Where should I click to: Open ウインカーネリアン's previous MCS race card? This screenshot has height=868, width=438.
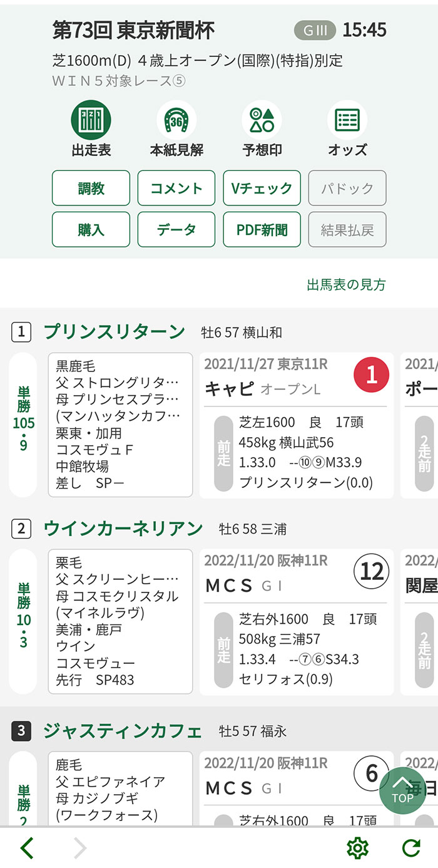tap(297, 622)
